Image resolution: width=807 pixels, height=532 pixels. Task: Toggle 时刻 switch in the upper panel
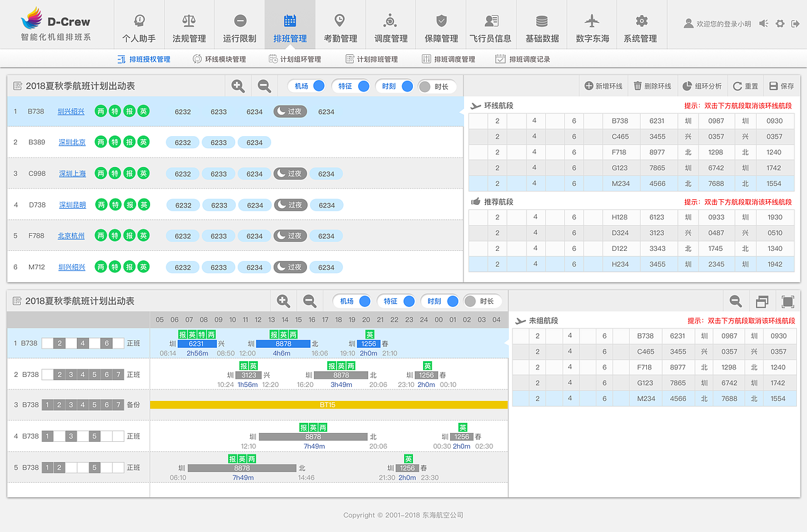coord(395,86)
